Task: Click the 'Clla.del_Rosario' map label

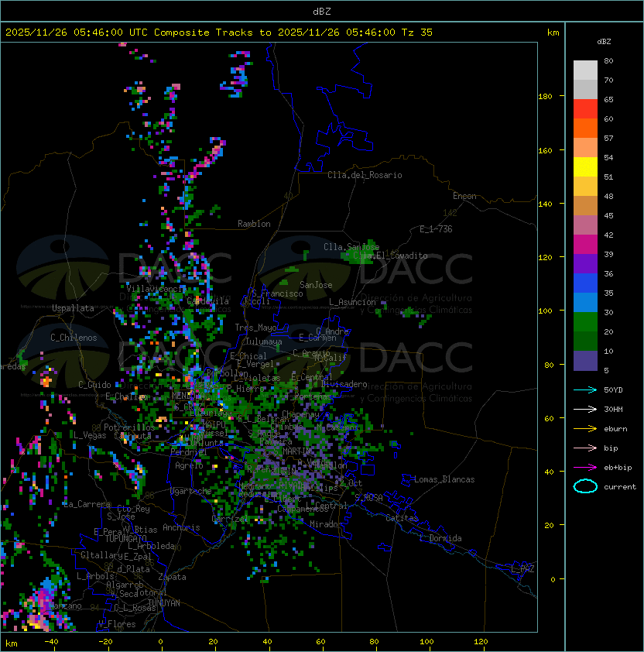Action: click(x=365, y=175)
